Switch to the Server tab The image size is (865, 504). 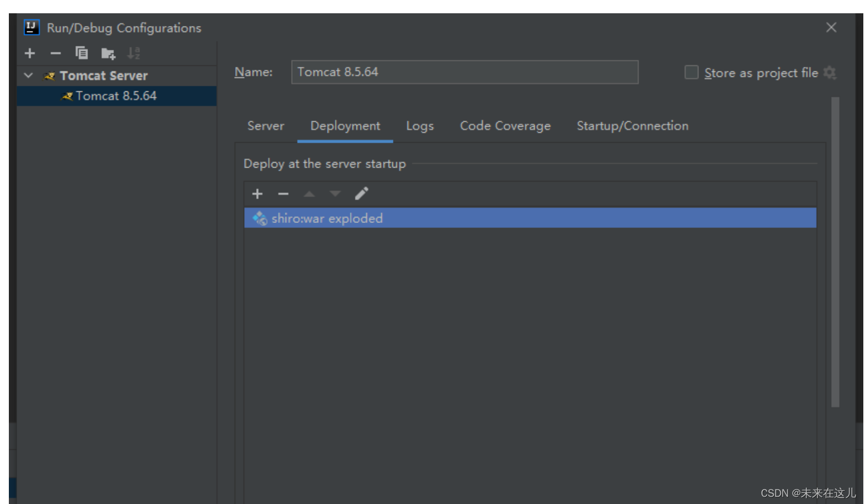pyautogui.click(x=266, y=126)
